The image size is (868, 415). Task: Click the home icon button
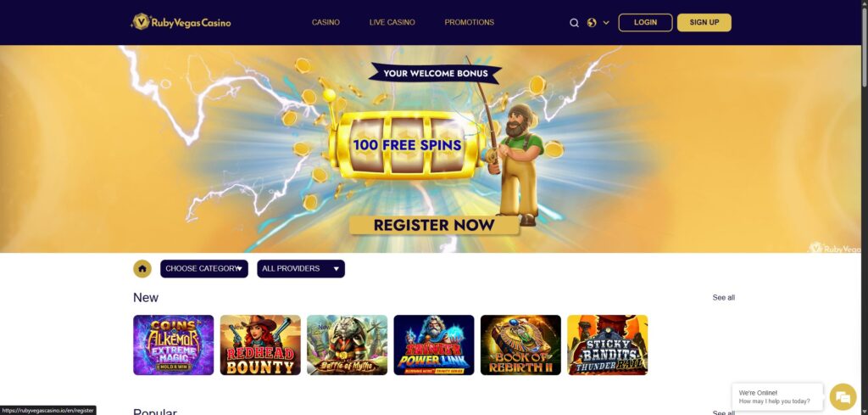point(142,269)
